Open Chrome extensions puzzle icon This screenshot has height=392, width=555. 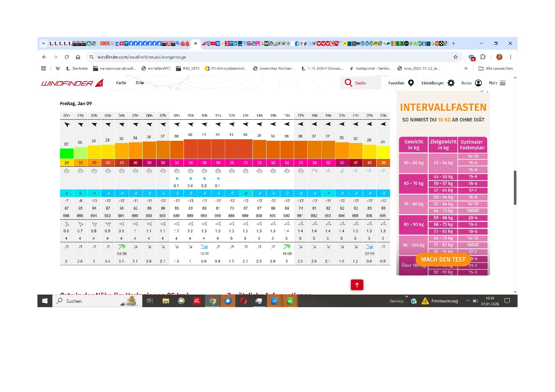click(483, 57)
